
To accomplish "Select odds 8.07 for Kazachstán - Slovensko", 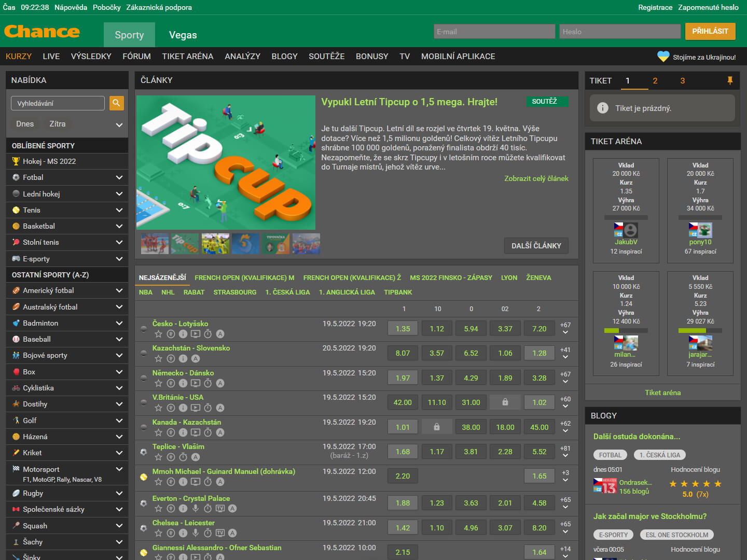I will (403, 353).
